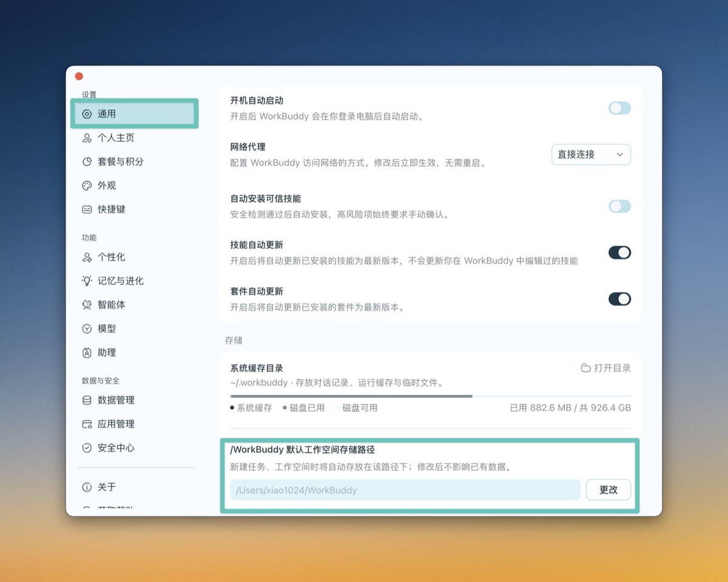Click 网络代理 heading text
Image resolution: width=728 pixels, height=582 pixels.
point(248,147)
